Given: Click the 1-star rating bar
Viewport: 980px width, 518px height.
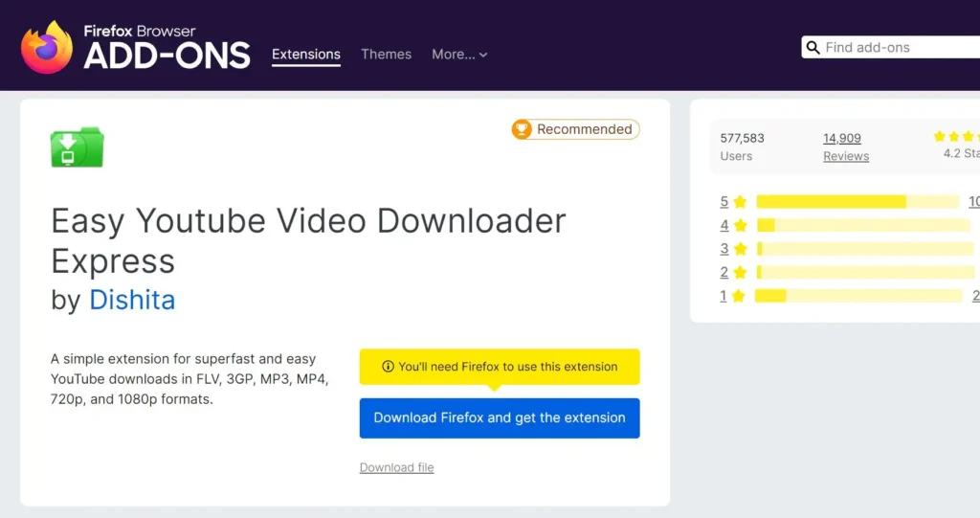Looking at the screenshot, I should coord(858,296).
